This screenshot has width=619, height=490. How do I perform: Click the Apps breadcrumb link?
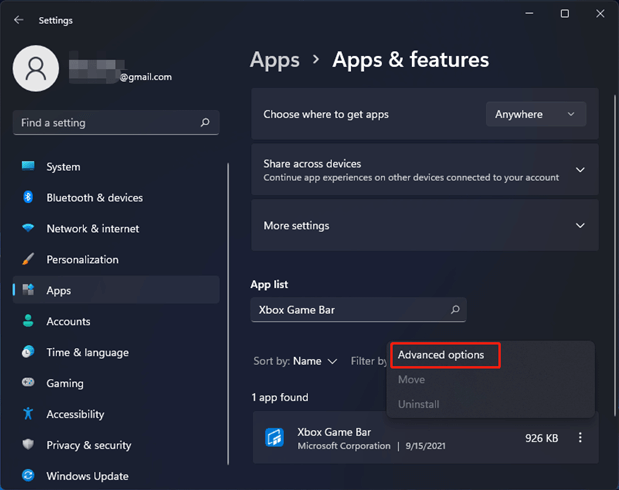click(x=275, y=60)
